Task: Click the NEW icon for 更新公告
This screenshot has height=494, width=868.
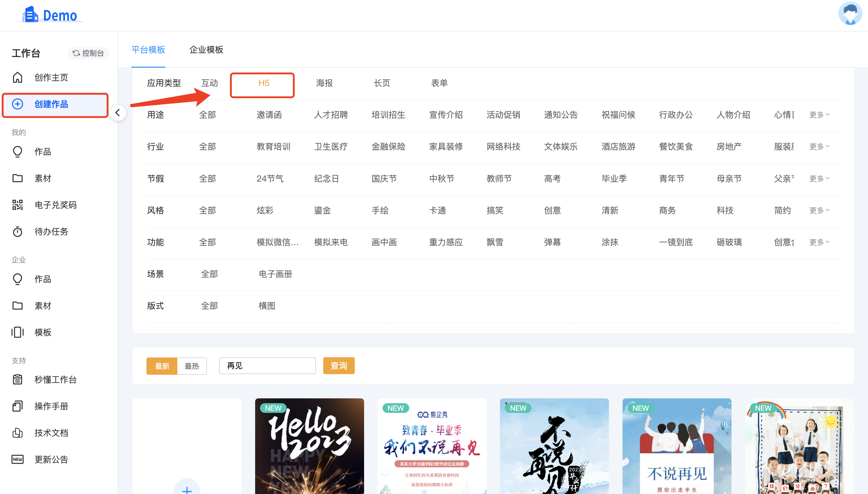Action: [x=18, y=459]
